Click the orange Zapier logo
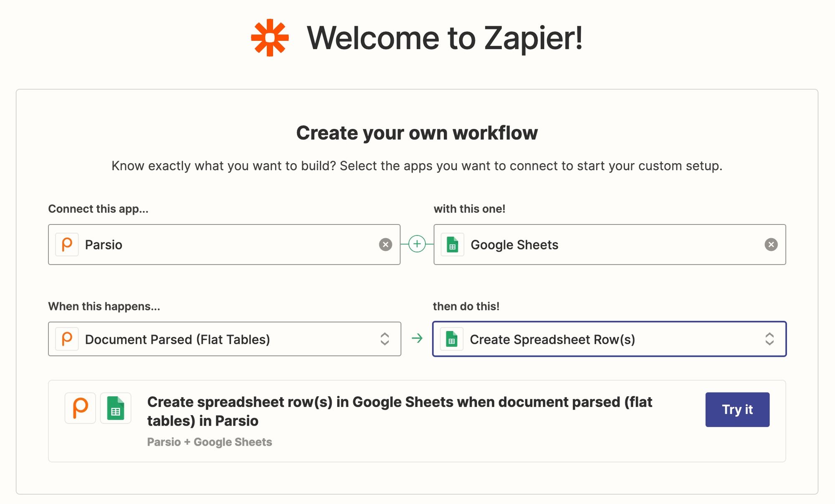 270,38
